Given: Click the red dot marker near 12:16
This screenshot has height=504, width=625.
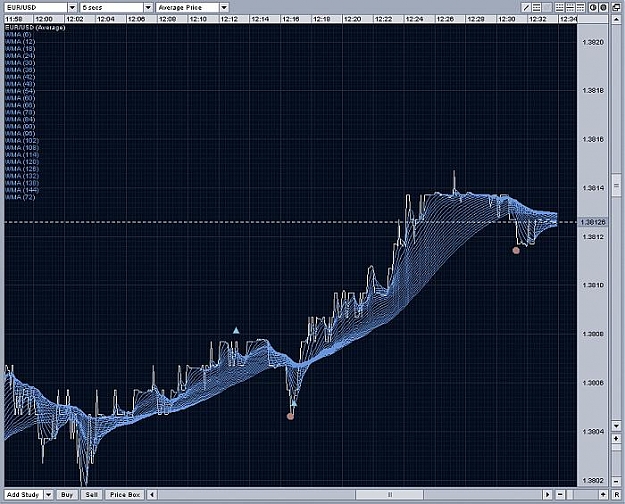Looking at the screenshot, I should tap(290, 416).
